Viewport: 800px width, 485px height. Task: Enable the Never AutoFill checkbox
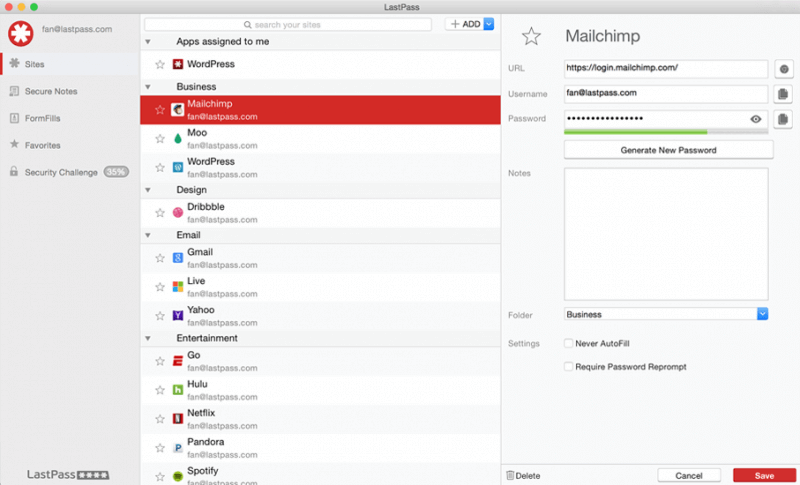pos(569,343)
